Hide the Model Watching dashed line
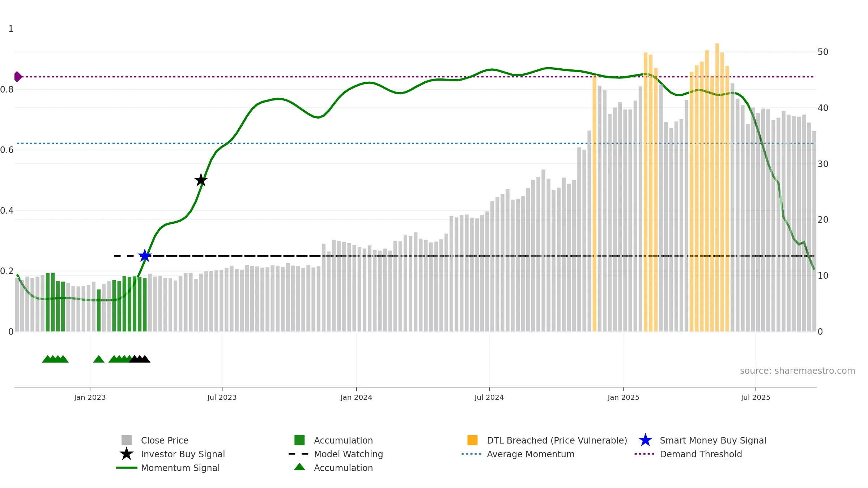Screen dimensions: 868x488 coord(348,454)
